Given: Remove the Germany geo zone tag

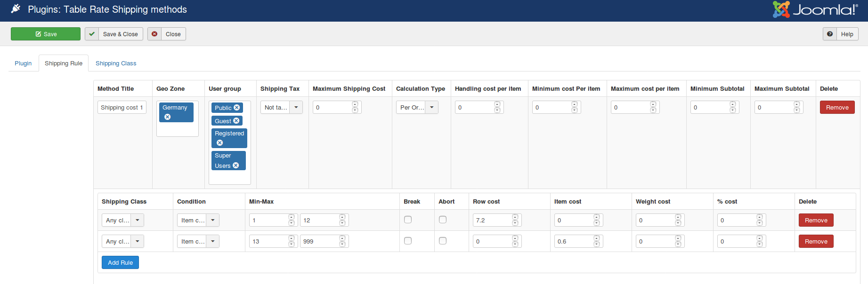Looking at the screenshot, I should (167, 117).
